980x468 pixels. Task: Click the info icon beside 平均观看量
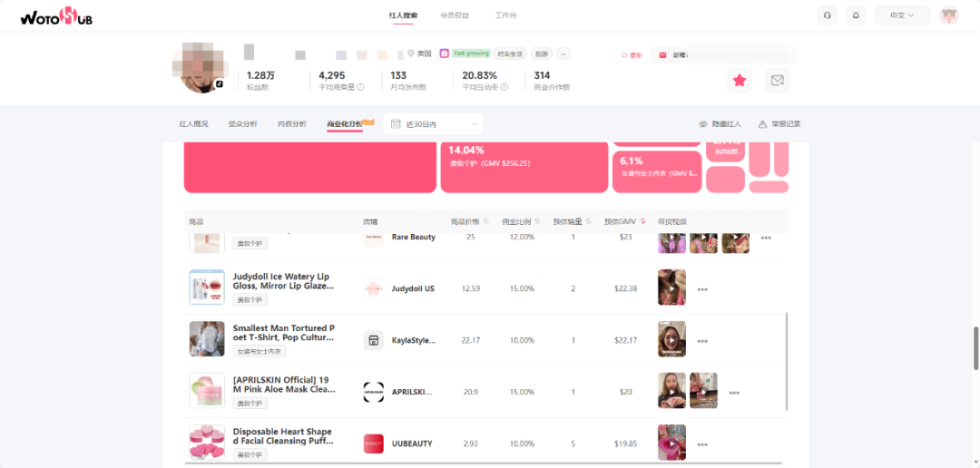[x=360, y=87]
